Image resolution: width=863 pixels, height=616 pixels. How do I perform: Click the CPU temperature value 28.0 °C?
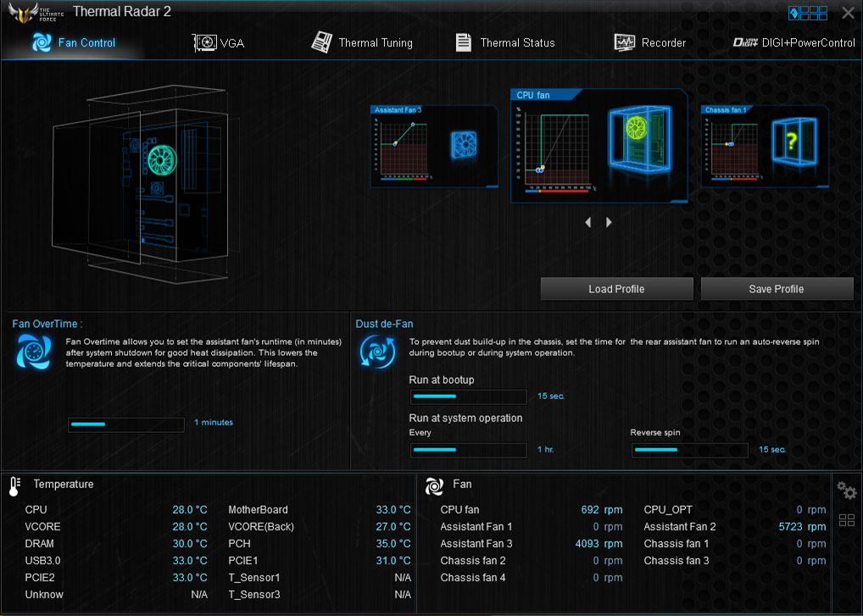(190, 510)
